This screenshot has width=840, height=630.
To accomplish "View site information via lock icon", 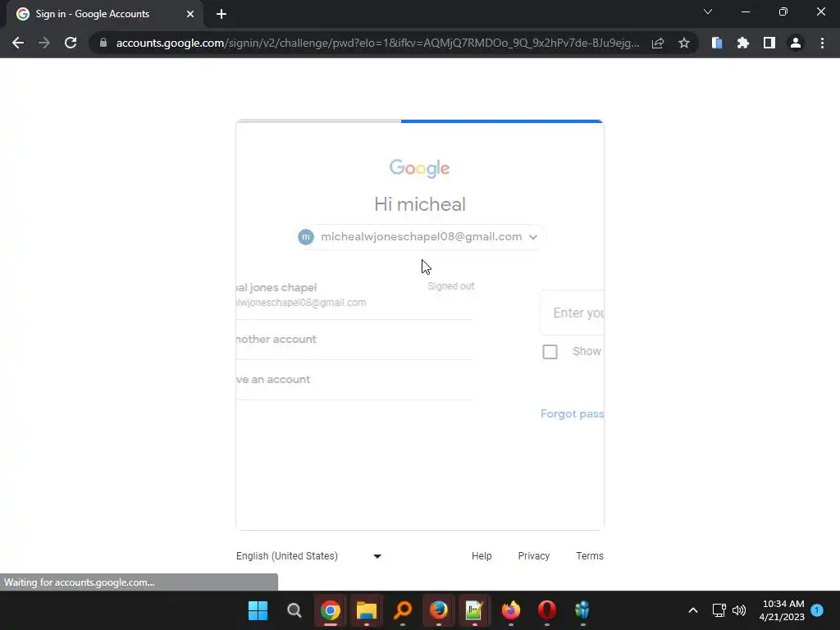I will [x=103, y=43].
